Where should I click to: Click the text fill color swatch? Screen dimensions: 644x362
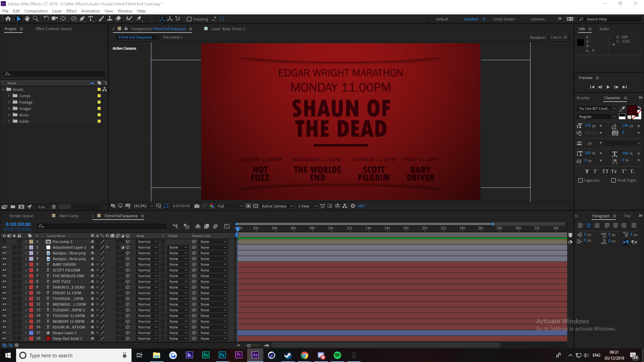pos(632,110)
